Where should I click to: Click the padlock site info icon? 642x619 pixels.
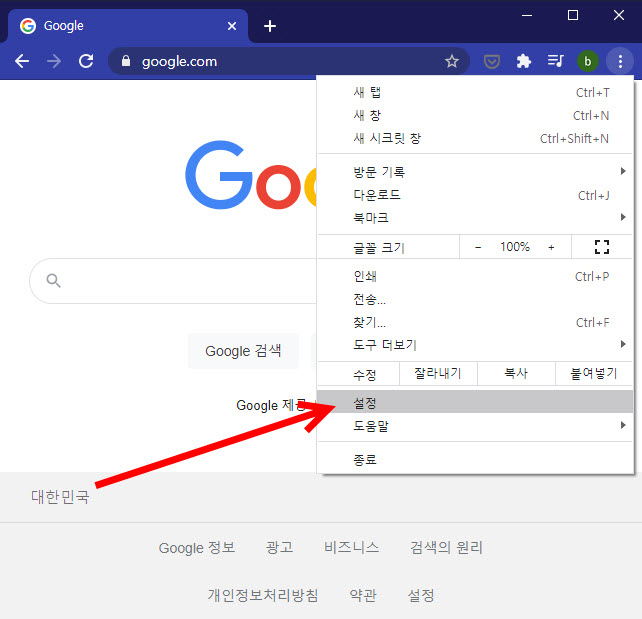[126, 61]
